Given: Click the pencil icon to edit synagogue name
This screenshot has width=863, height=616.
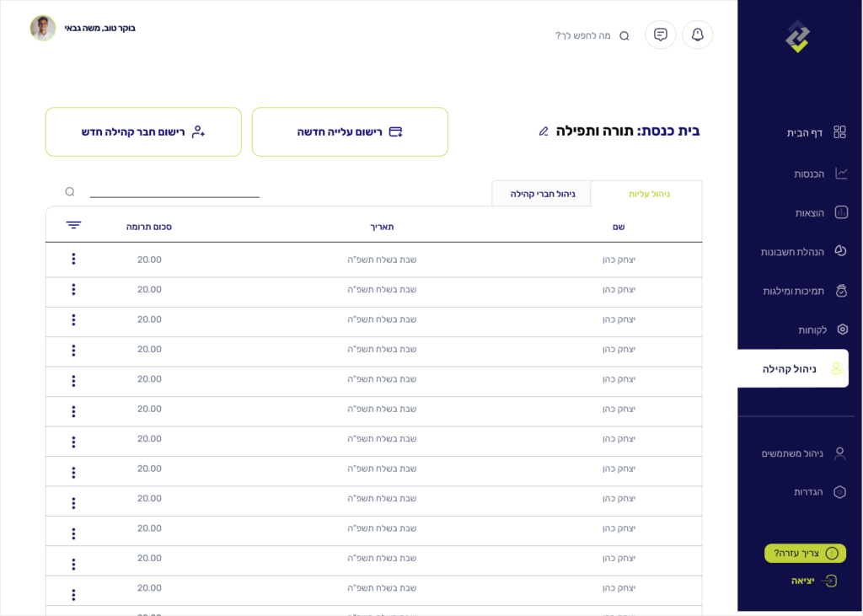Looking at the screenshot, I should pyautogui.click(x=544, y=131).
